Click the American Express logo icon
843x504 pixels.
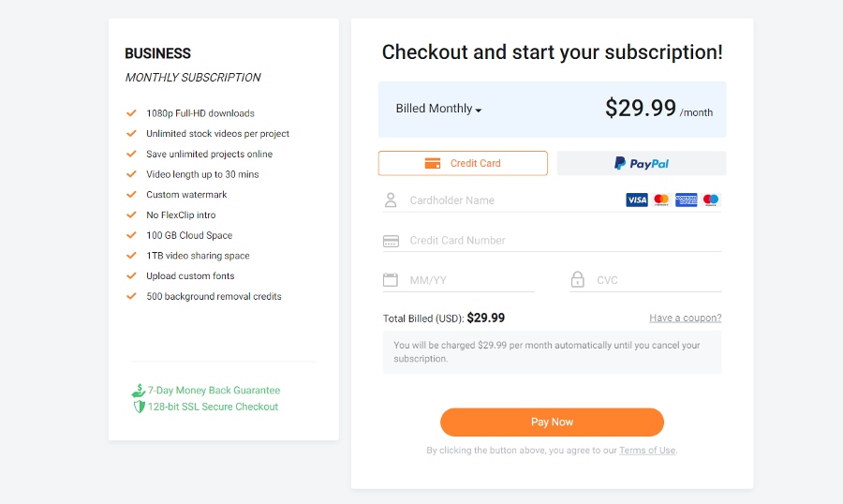686,200
